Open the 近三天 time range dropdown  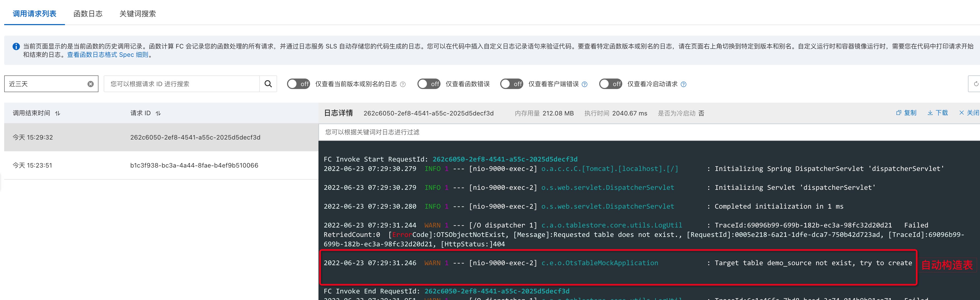pos(46,84)
